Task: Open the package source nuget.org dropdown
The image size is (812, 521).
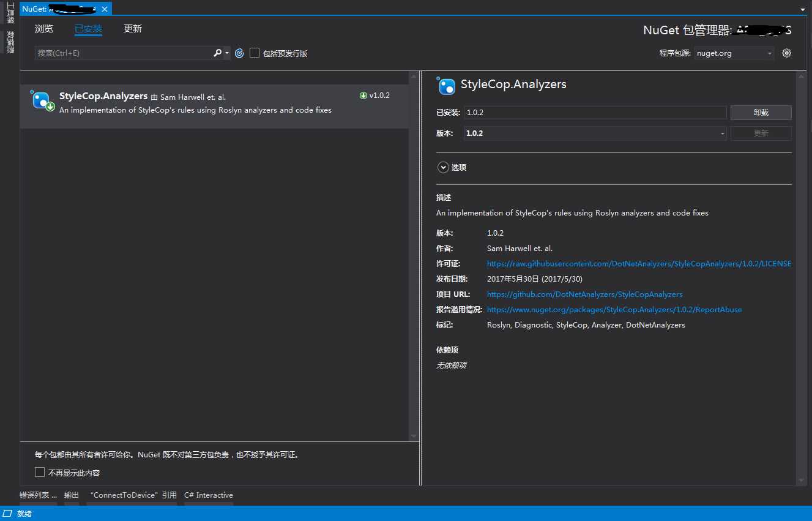Action: coord(734,53)
